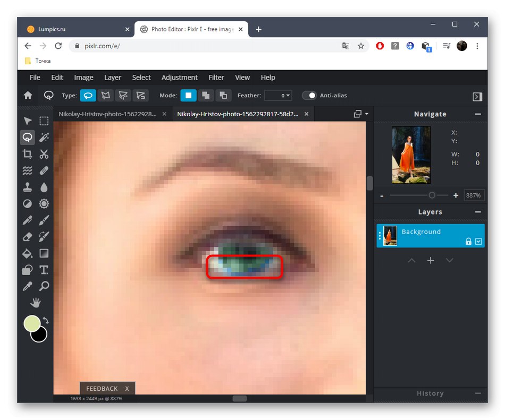Select the Eraser tool

[28, 237]
